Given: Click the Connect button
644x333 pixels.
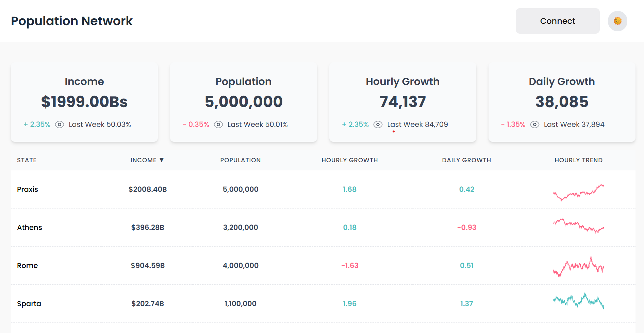Looking at the screenshot, I should pyautogui.click(x=557, y=21).
